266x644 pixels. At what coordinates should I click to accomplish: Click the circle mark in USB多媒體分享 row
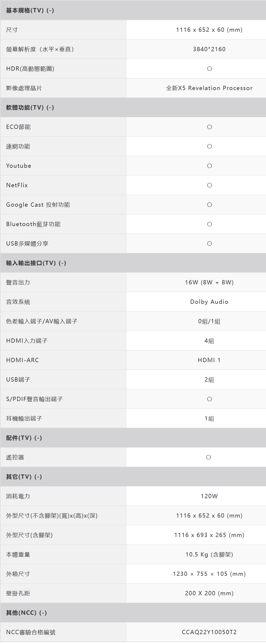(x=209, y=244)
